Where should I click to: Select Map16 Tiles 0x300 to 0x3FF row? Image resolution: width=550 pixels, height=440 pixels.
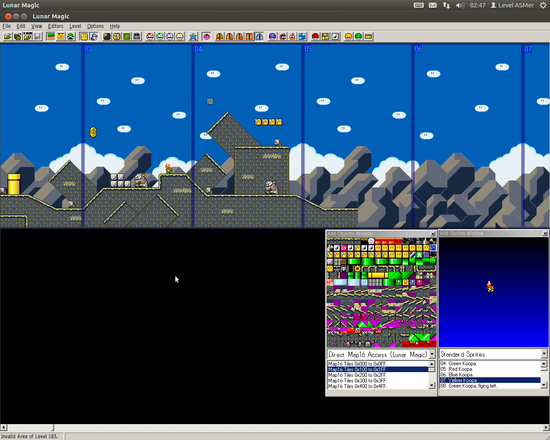[378, 381]
